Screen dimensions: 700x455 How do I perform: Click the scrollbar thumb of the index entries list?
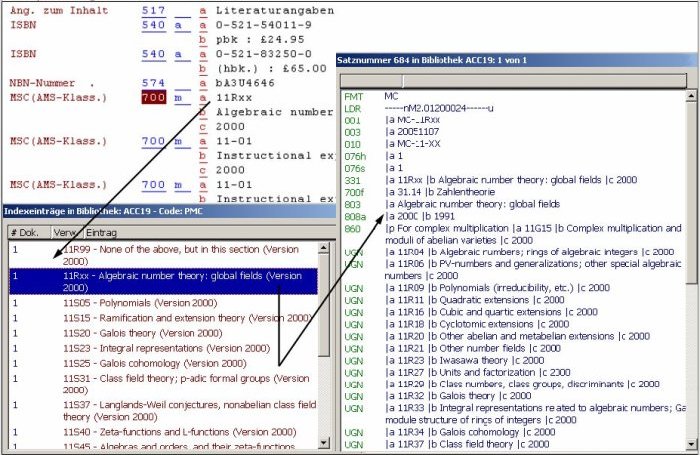click(x=324, y=305)
